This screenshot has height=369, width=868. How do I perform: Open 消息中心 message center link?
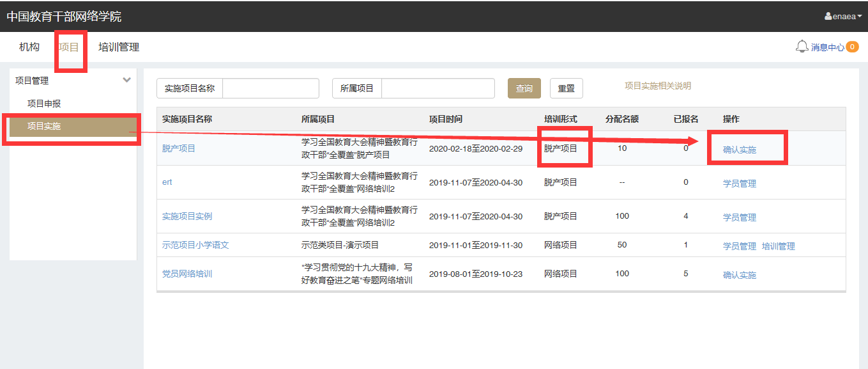point(828,47)
